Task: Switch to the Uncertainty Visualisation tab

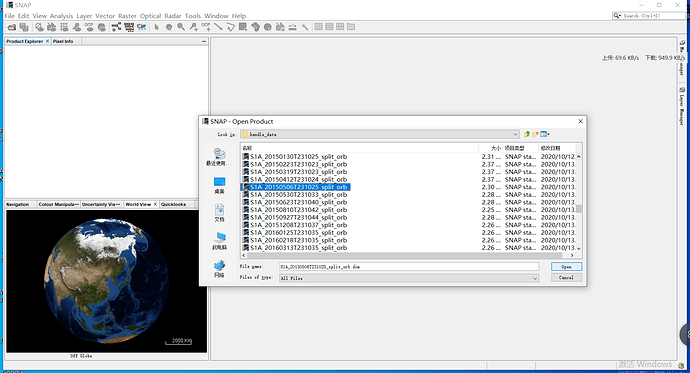Action: tap(101, 205)
